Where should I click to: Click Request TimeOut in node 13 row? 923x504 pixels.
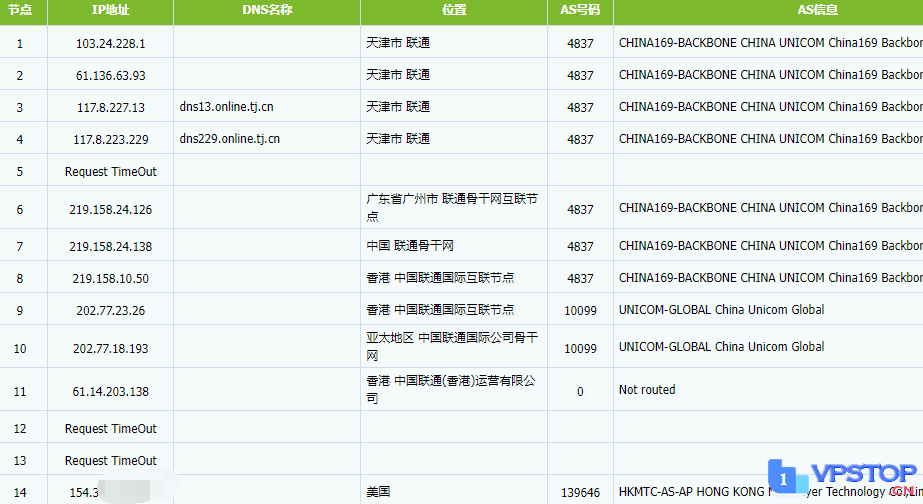pos(111,460)
